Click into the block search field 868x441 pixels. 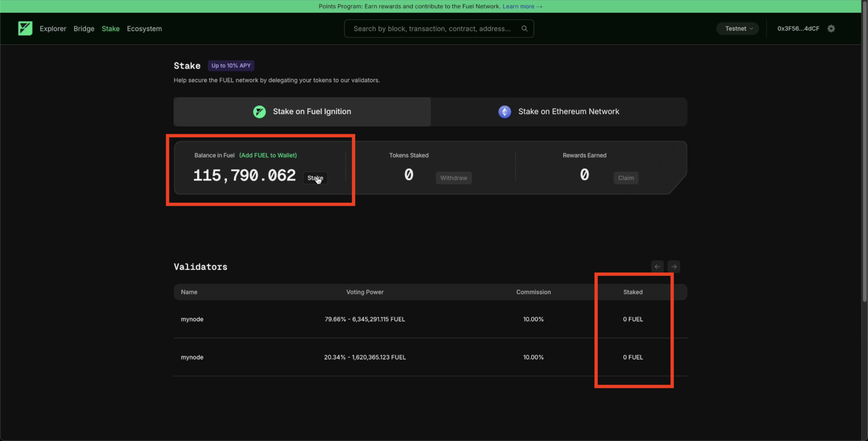[431, 29]
